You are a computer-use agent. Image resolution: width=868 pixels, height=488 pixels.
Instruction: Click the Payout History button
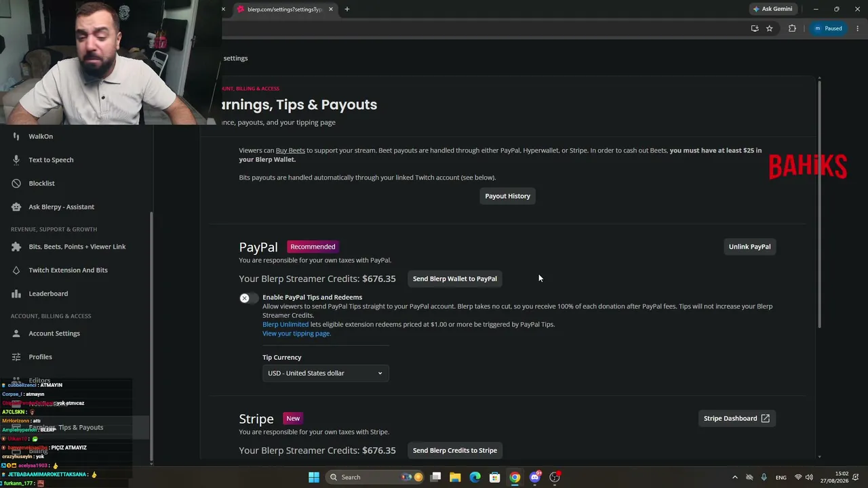(x=508, y=196)
